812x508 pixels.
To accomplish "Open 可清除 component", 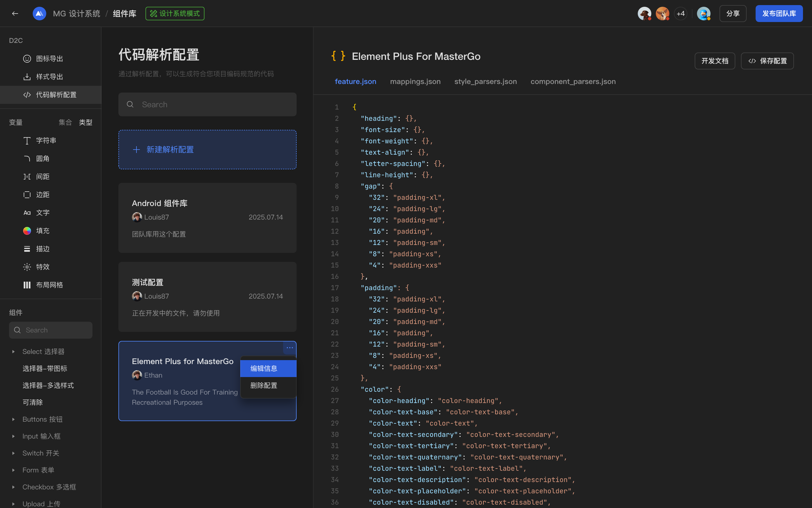I will [32, 402].
